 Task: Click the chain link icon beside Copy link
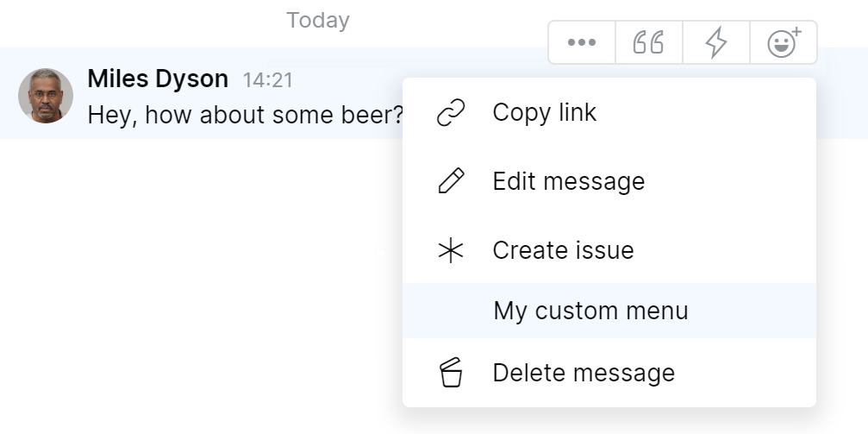point(451,113)
